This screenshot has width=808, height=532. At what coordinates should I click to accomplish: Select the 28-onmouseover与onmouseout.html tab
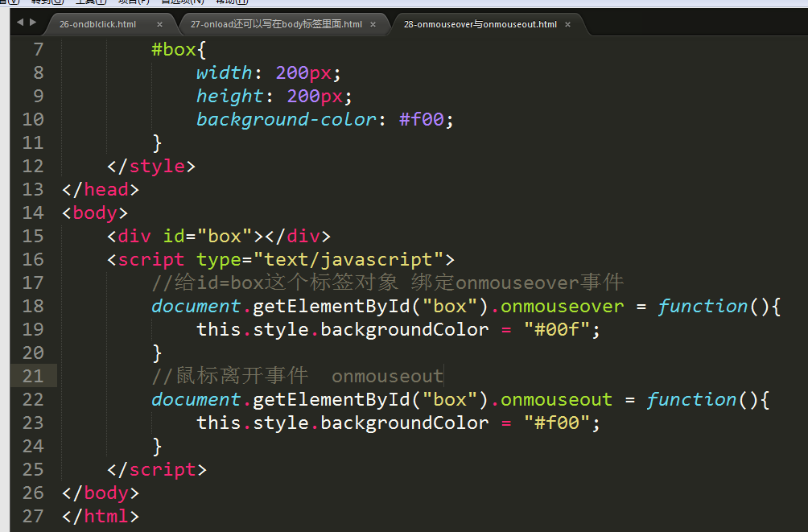[x=480, y=24]
